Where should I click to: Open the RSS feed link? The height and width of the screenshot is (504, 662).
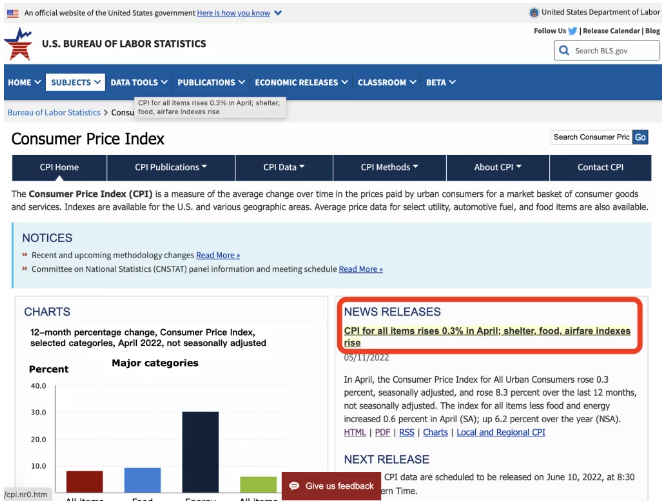407,432
